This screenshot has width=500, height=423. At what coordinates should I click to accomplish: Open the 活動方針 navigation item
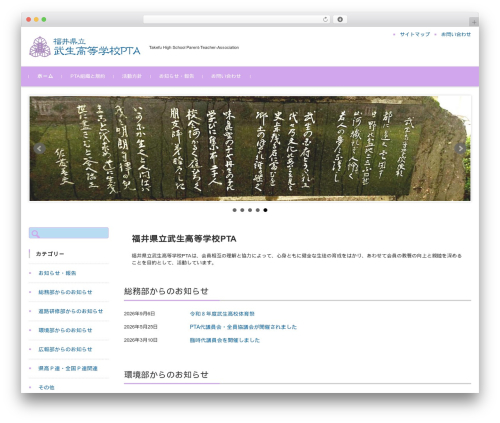(x=132, y=76)
